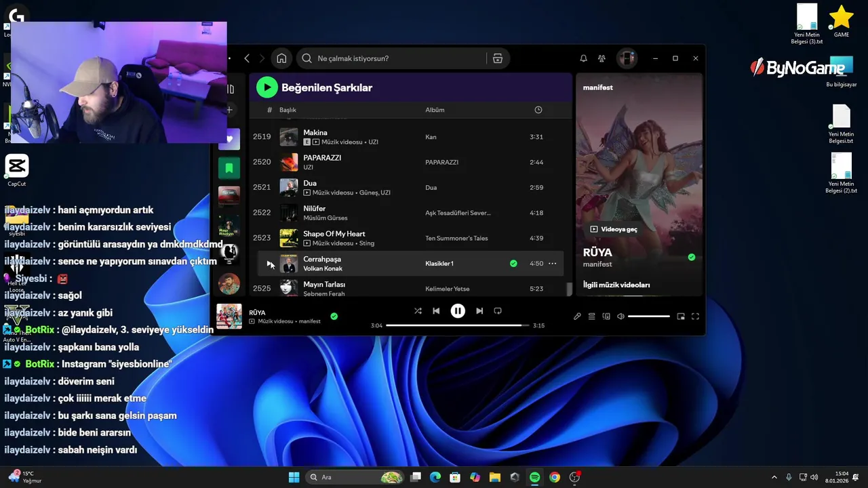868x488 pixels.
Task: Select the song Makina
Action: click(x=315, y=132)
